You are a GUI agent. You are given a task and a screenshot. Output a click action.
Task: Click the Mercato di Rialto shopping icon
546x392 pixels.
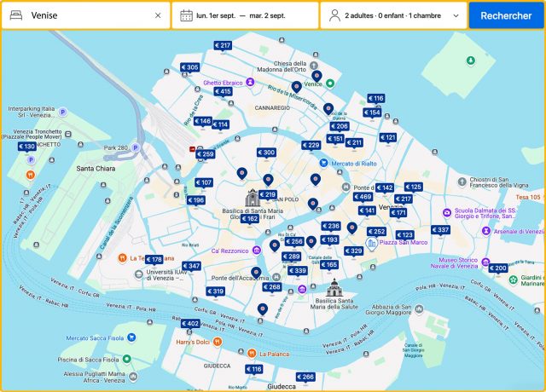(x=323, y=163)
